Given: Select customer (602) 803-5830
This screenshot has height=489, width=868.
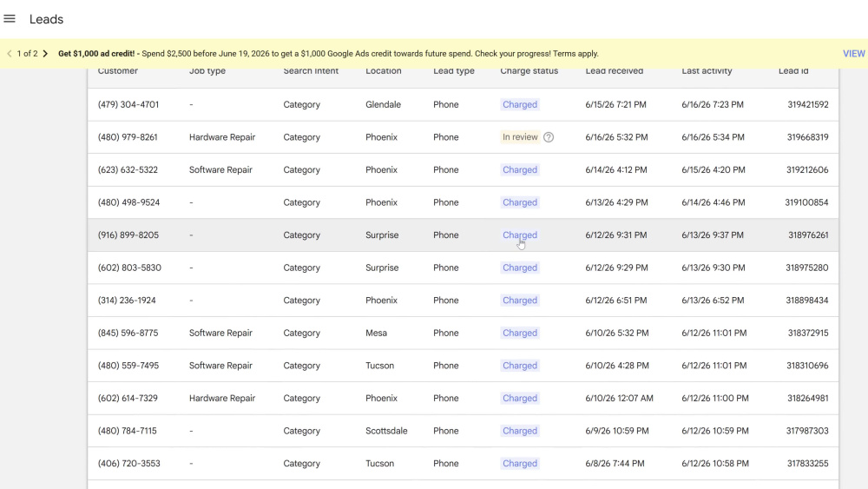Looking at the screenshot, I should pyautogui.click(x=129, y=268).
